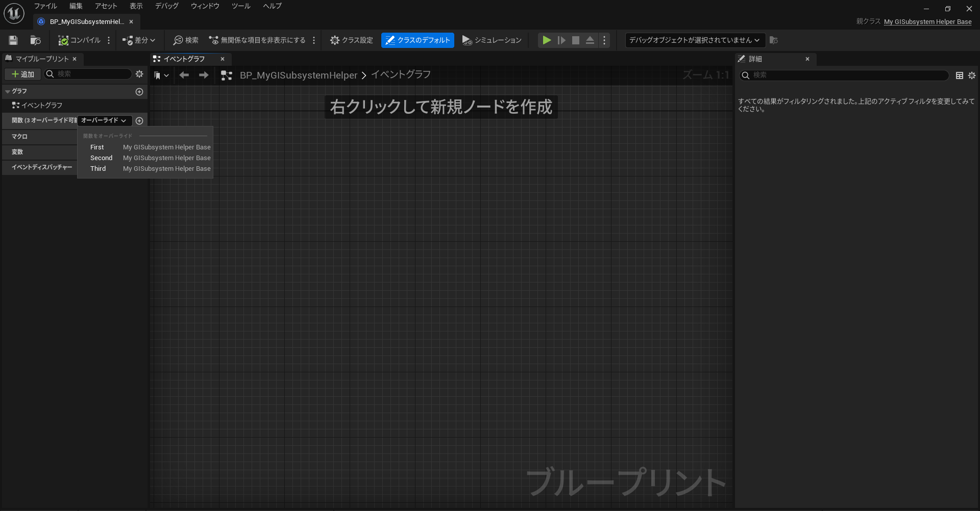
Task: Open the 編集 menu
Action: (76, 6)
